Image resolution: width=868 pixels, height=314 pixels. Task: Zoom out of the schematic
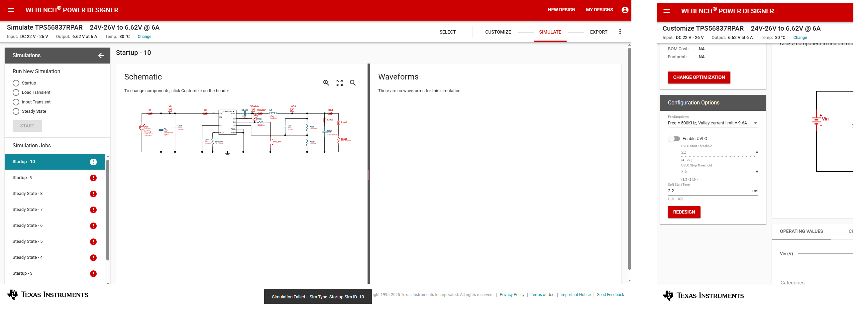pos(353,82)
